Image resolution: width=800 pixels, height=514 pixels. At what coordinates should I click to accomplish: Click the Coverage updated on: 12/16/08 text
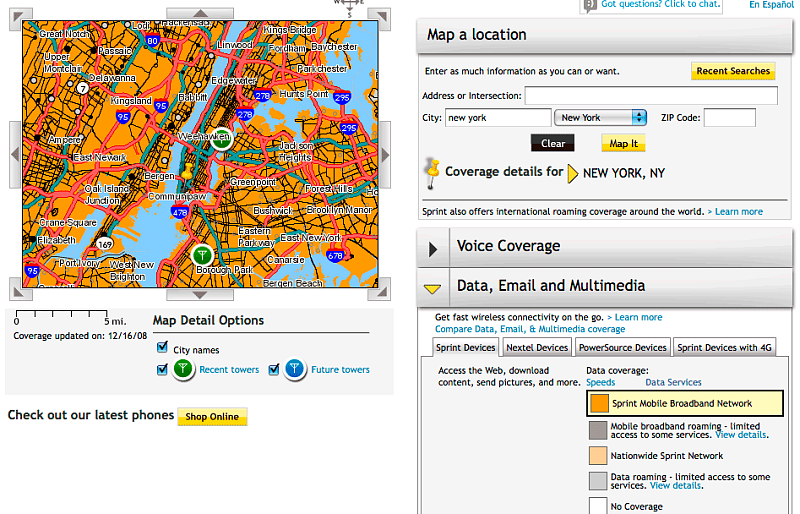click(80, 336)
